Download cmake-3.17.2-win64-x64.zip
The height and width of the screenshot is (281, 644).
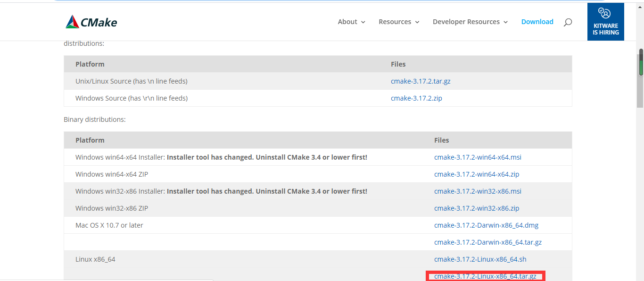477,174
